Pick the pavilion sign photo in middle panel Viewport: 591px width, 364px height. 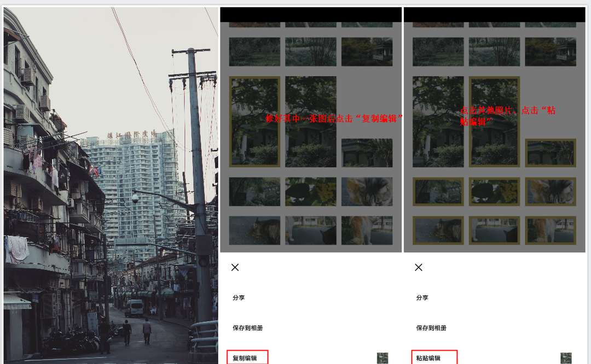(x=367, y=153)
